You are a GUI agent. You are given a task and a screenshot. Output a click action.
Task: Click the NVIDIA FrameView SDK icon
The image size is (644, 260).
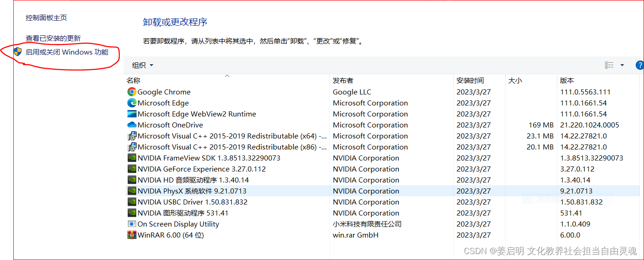(x=132, y=158)
